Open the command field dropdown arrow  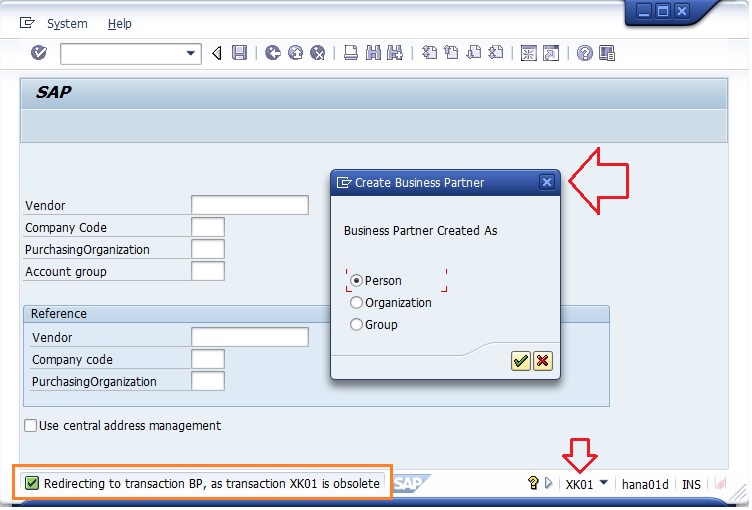190,53
